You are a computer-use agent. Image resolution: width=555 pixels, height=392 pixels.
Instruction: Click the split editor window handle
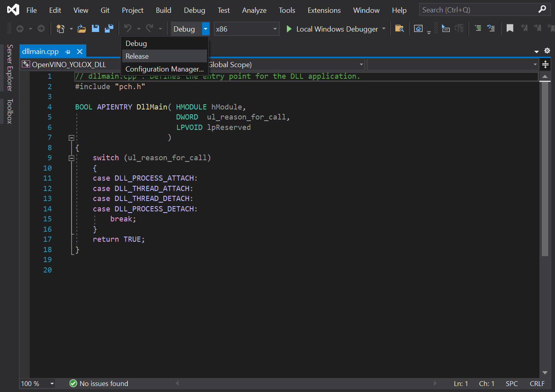545,65
